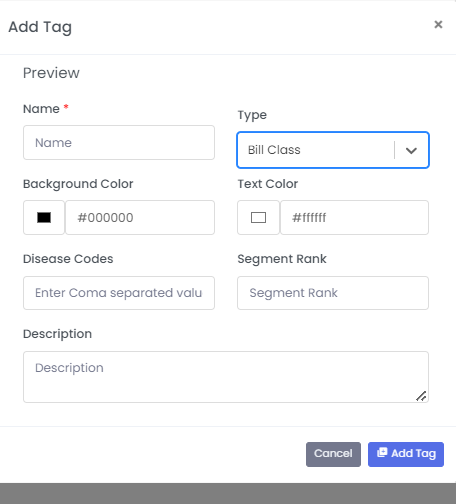Focus the Disease Codes input

click(119, 293)
